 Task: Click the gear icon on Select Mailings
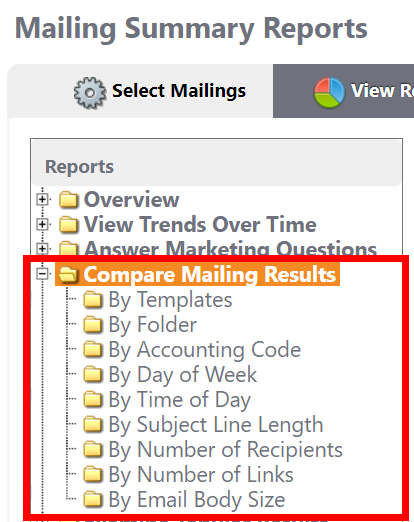tap(90, 93)
